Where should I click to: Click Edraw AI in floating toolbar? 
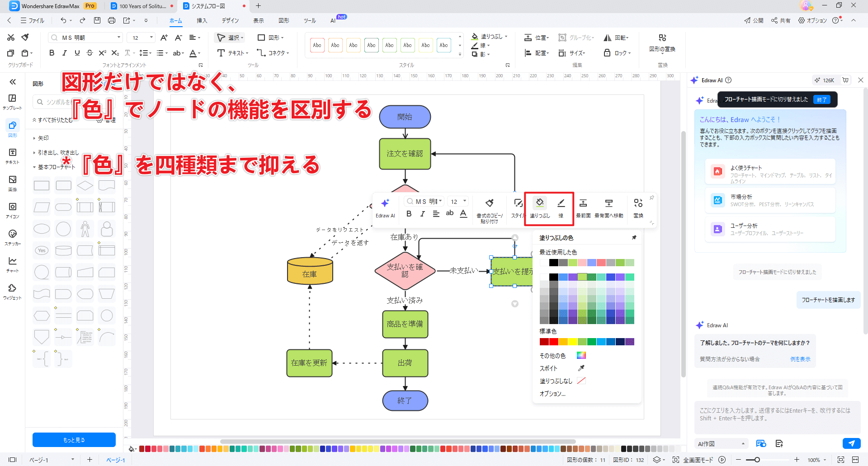click(x=385, y=208)
